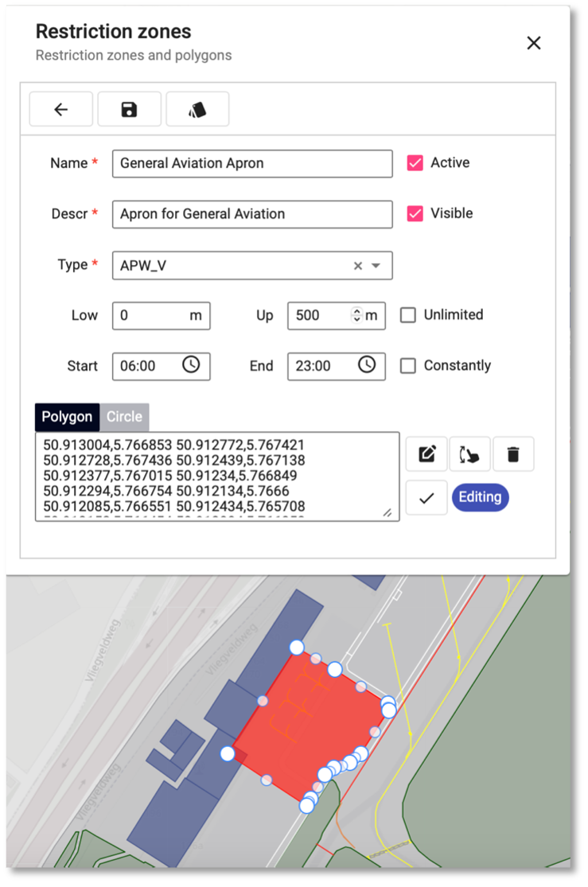Click the edit polygon pencil icon
Viewport: 588px width, 887px height.
tap(426, 454)
